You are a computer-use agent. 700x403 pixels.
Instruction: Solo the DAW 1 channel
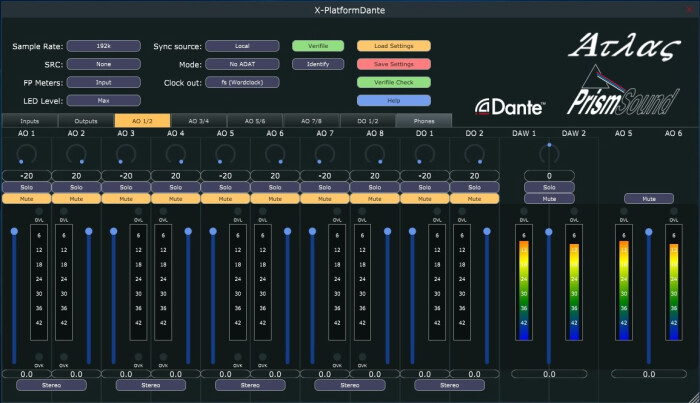click(x=548, y=187)
